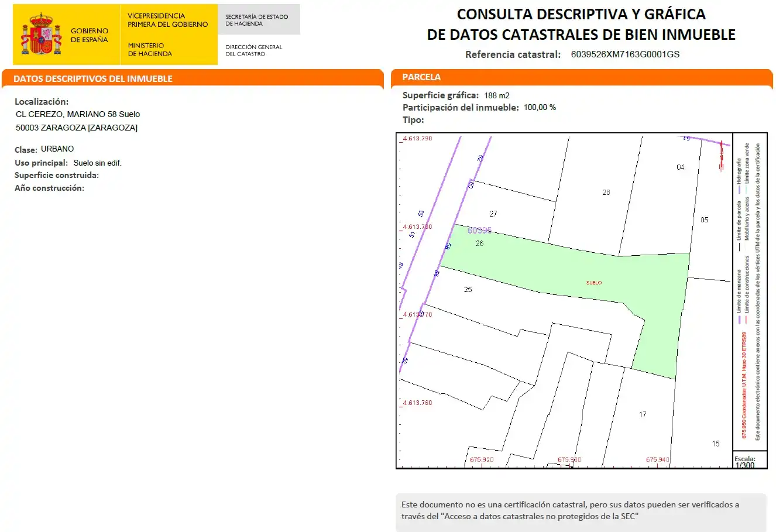Click street number 51 on the map
This screenshot has width=776, height=532.
(412, 234)
